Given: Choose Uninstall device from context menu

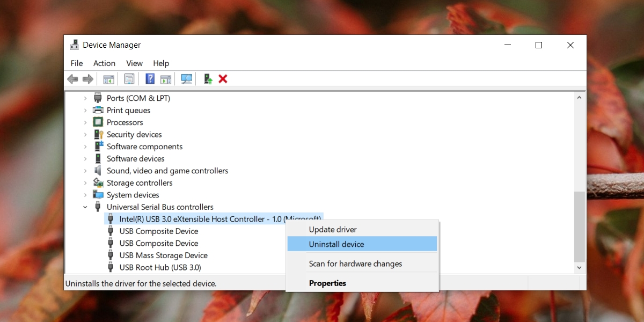Looking at the screenshot, I should coord(362,244).
